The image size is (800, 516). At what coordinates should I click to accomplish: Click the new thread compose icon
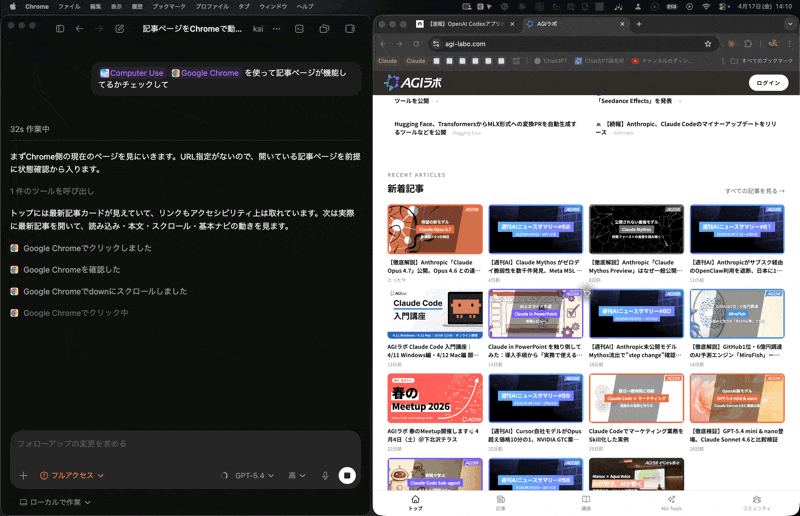(120, 29)
